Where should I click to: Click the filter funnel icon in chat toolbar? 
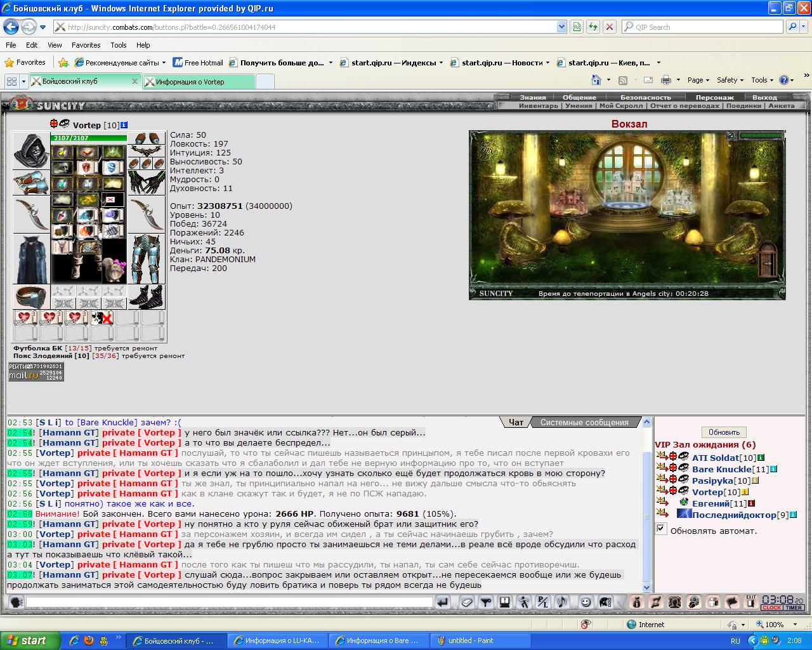point(486,602)
